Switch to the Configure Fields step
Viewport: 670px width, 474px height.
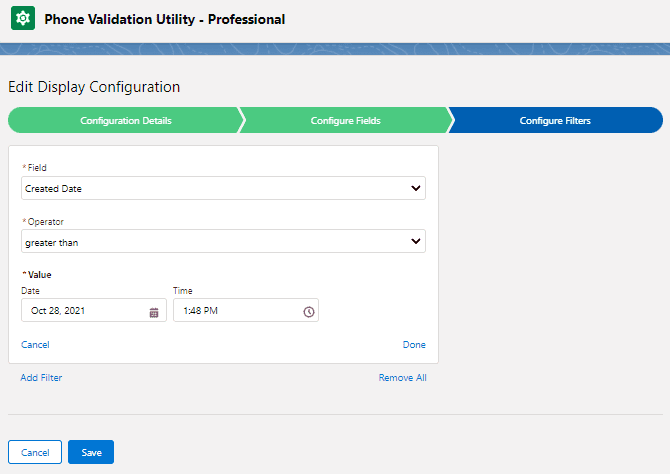pos(345,121)
